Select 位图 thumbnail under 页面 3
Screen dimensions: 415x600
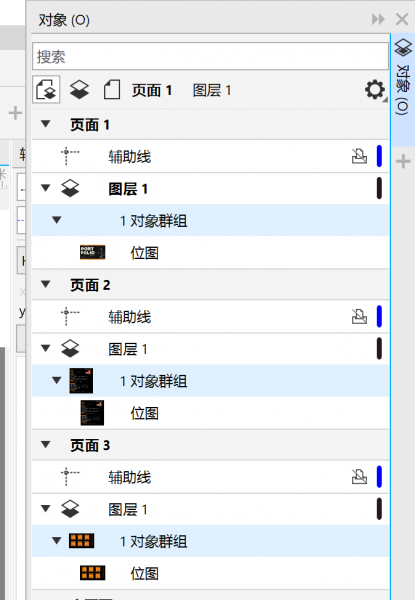pos(93,573)
